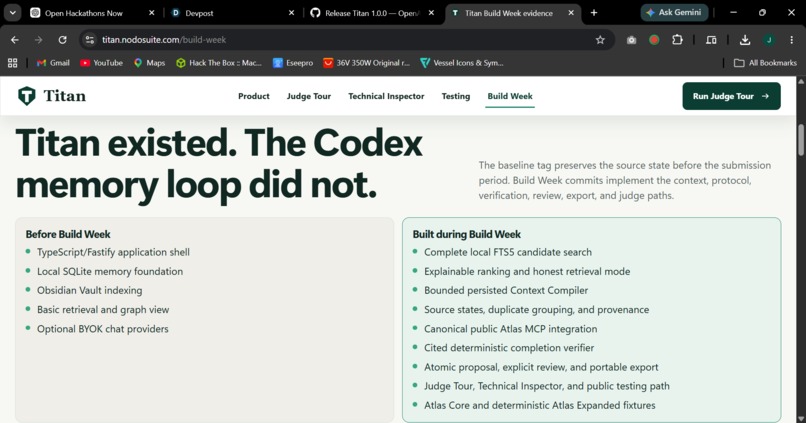Open the Downloads icon
Screen dimensions: 806x423
(x=745, y=40)
